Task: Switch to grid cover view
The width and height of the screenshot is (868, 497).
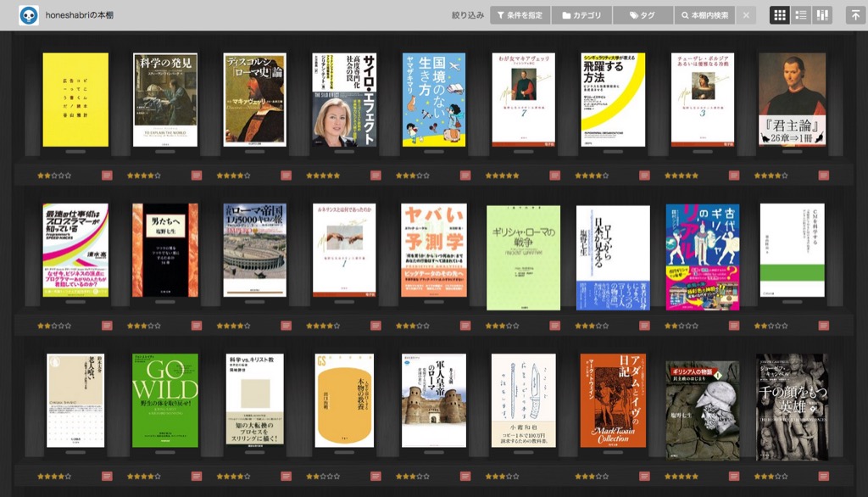Action: [780, 15]
